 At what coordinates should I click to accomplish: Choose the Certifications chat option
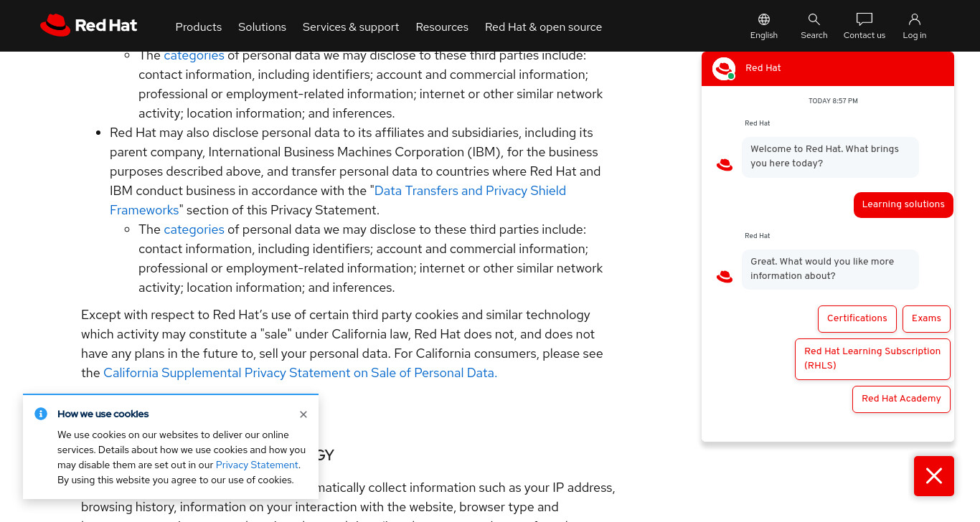coord(857,319)
